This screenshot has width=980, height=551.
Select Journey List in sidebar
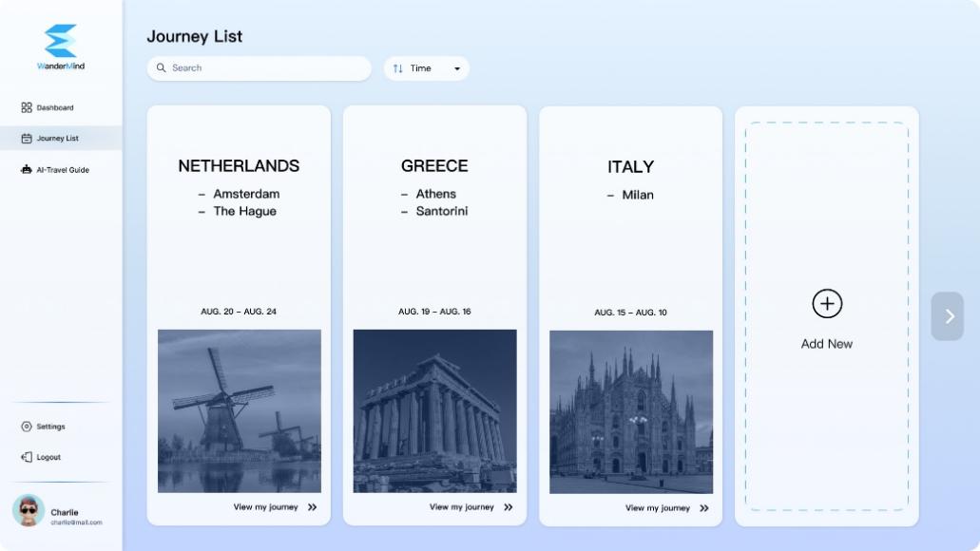point(61,138)
